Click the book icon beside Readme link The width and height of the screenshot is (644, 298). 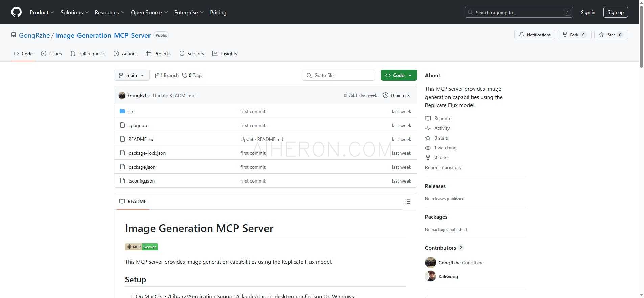pos(428,118)
